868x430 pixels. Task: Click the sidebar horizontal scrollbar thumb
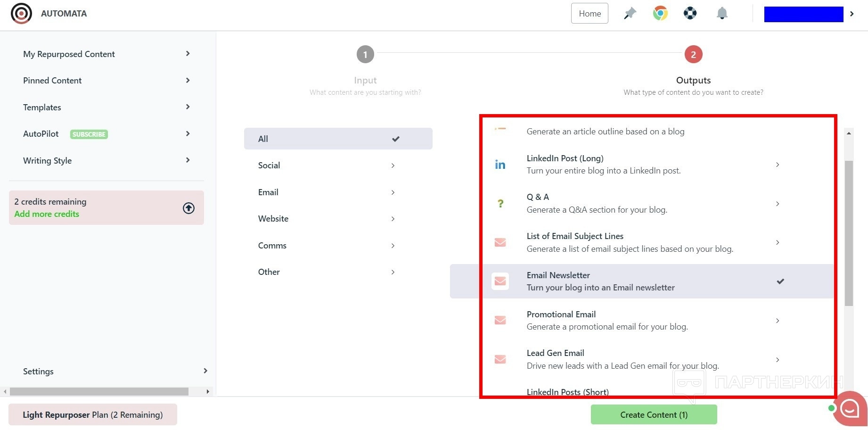[x=99, y=391]
